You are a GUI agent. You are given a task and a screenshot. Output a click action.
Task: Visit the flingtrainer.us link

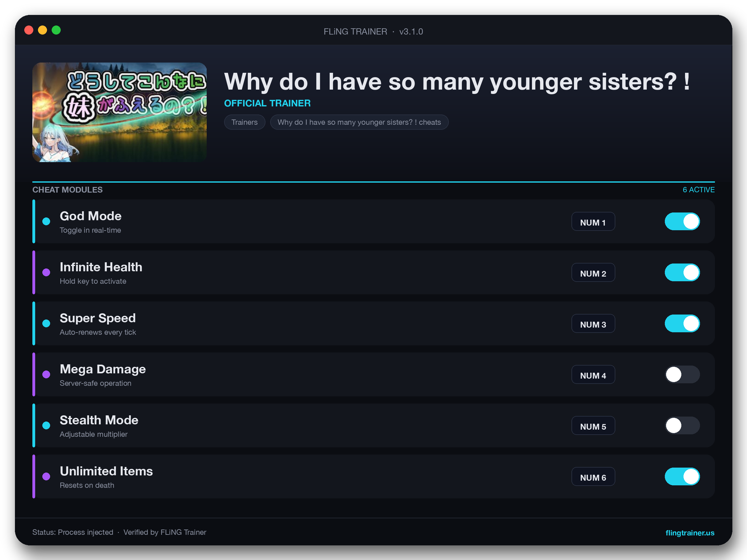[690, 533]
